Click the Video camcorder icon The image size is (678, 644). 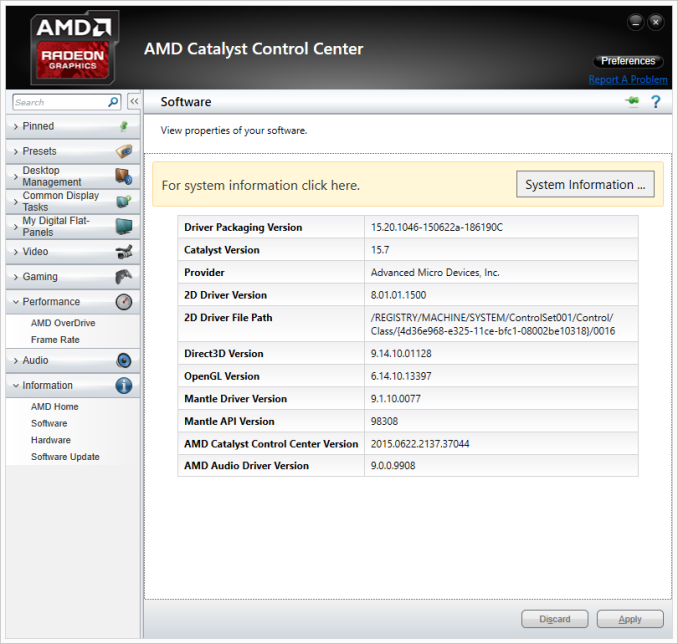[x=124, y=252]
